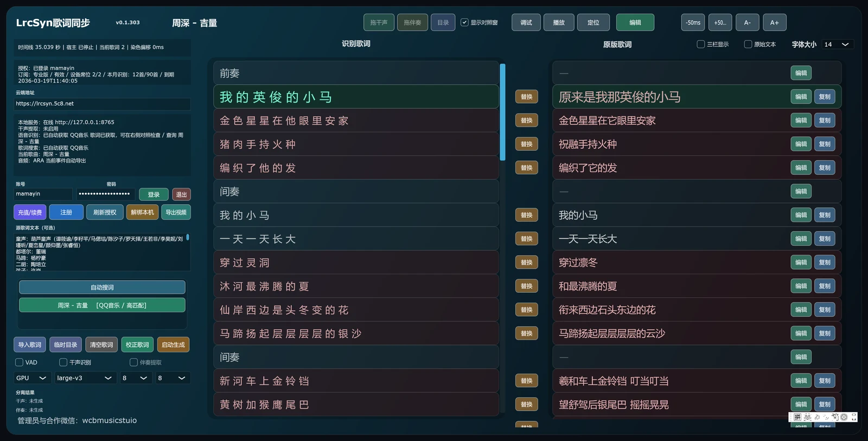Image resolution: width=868 pixels, height=441 pixels.
Task: Toggle the 显示对照窗 checkbox
Action: click(464, 22)
